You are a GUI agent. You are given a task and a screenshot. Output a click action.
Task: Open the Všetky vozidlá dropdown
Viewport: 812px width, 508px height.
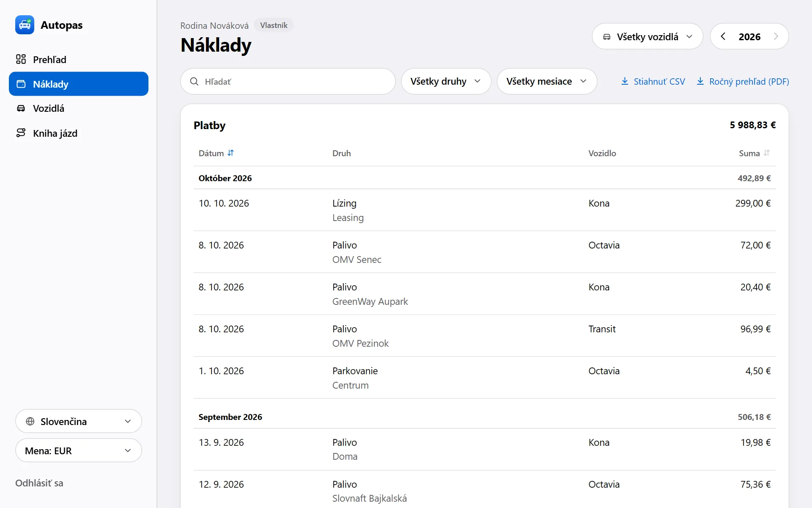tap(647, 36)
